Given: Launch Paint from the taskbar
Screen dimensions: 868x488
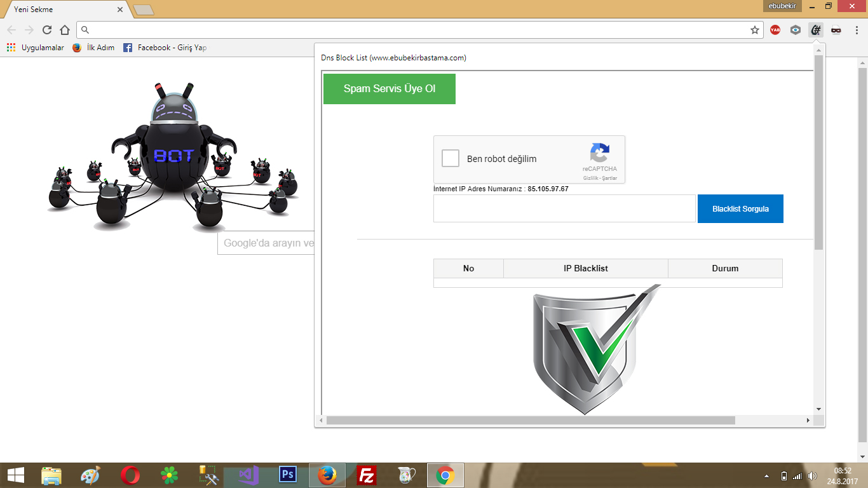Looking at the screenshot, I should tap(91, 475).
